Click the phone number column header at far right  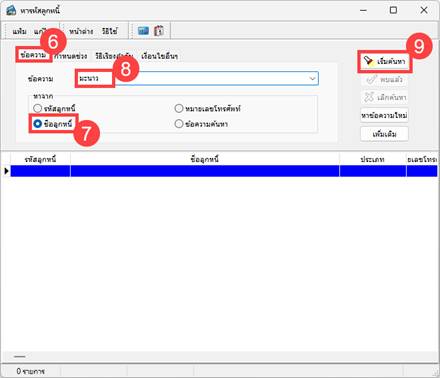[422, 159]
